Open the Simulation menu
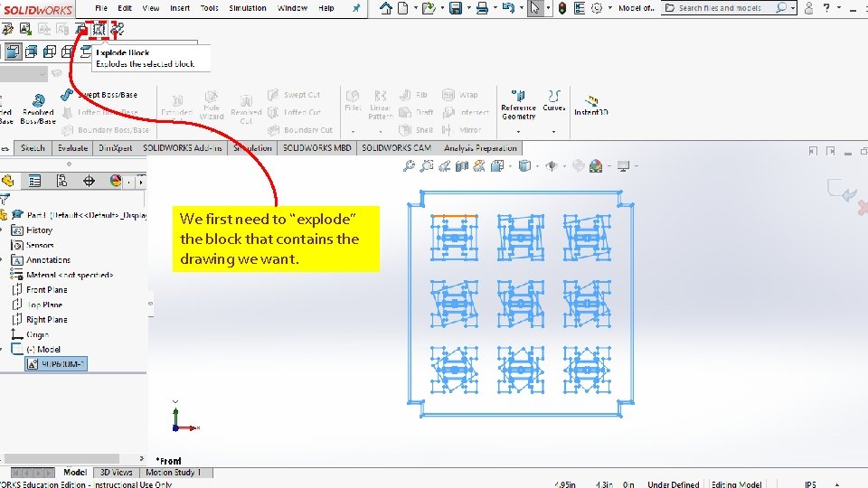The image size is (868, 488). pos(248,8)
